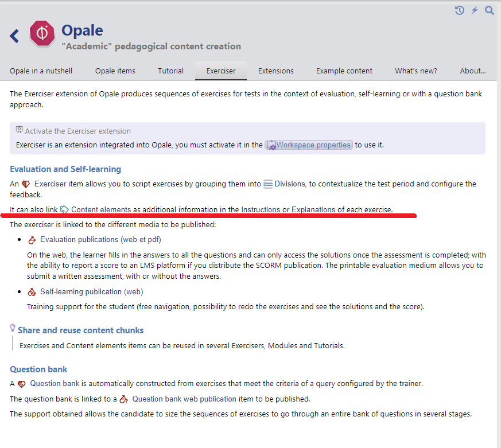Click the Question bank section heading
The height and width of the screenshot is (448, 501).
[x=38, y=369]
